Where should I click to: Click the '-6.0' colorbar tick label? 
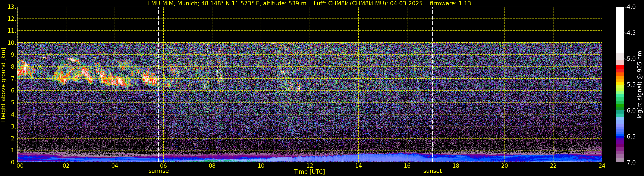(630, 111)
